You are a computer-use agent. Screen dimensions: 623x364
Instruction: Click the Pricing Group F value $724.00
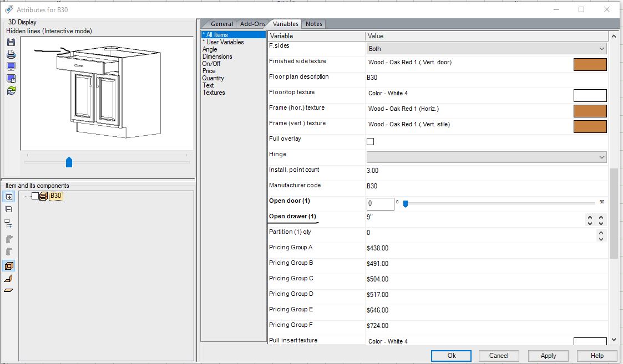377,326
